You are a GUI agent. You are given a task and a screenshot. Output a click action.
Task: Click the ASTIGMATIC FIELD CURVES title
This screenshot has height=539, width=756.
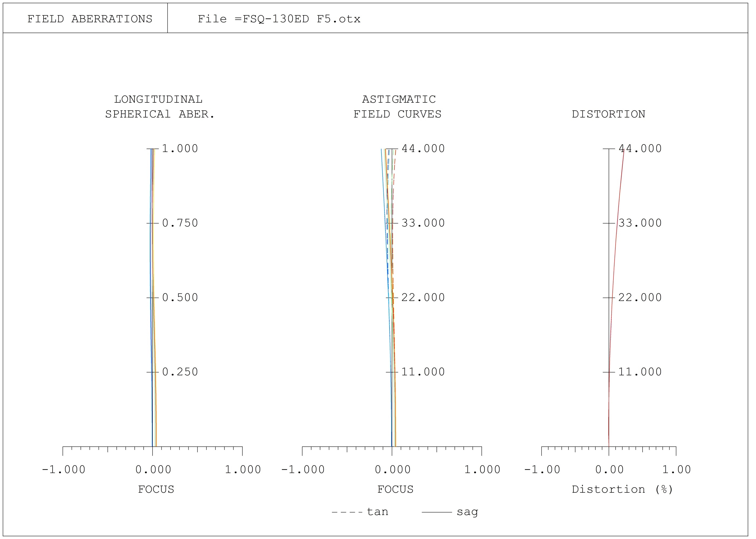[x=397, y=106]
